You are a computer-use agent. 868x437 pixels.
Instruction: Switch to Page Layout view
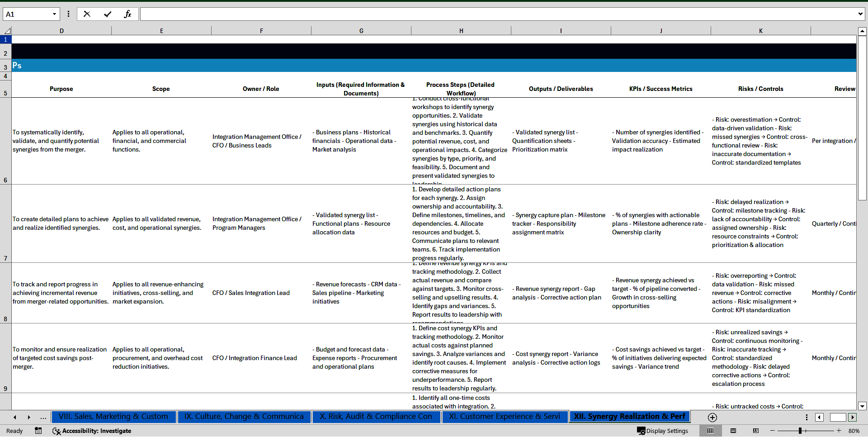tap(733, 431)
